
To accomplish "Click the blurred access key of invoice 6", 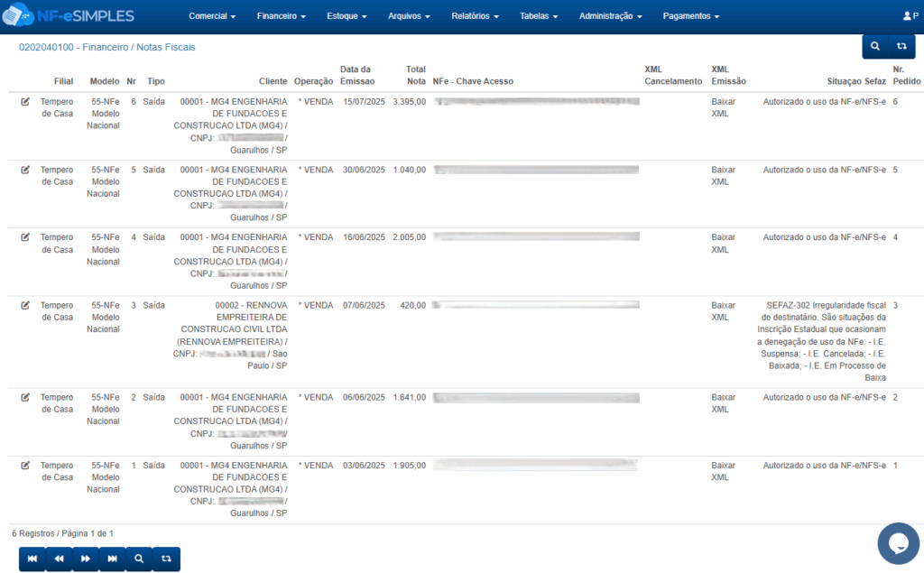I will click(536, 102).
